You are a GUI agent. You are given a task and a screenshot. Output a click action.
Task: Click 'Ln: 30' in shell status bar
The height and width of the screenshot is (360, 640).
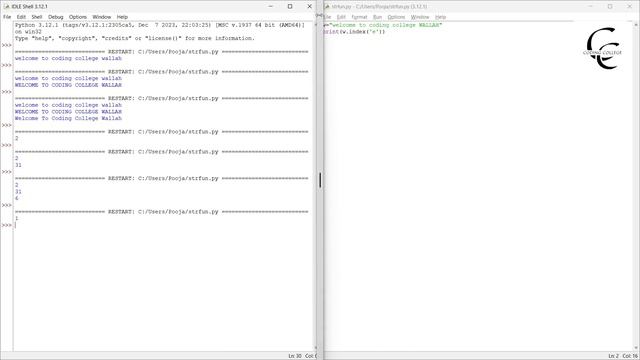[295, 356]
